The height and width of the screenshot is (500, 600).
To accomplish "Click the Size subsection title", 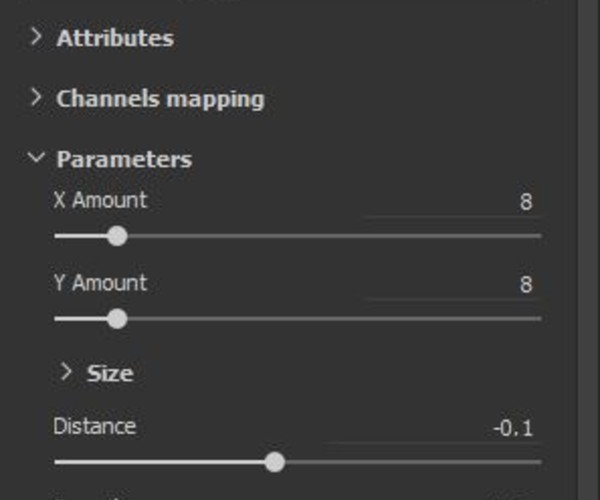I will [x=110, y=374].
